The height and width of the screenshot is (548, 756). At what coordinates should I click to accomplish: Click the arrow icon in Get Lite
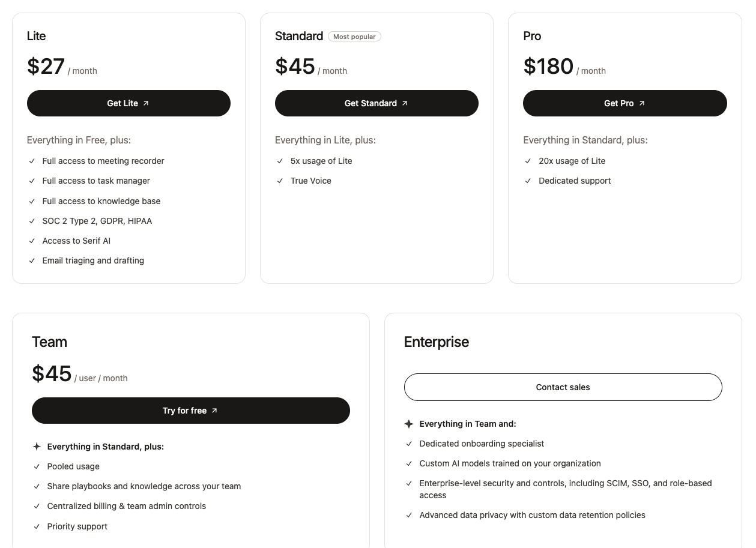click(x=146, y=103)
